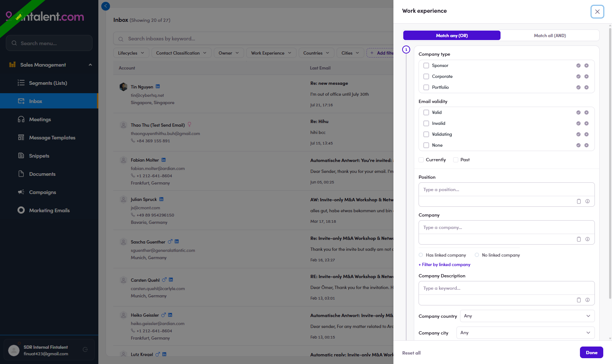The width and height of the screenshot is (612, 364).
Task: Tick the Currently checkbox
Action: [421, 160]
